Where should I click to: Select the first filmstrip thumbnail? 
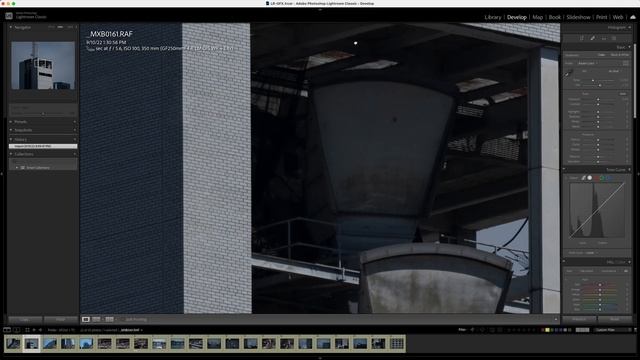13,343
